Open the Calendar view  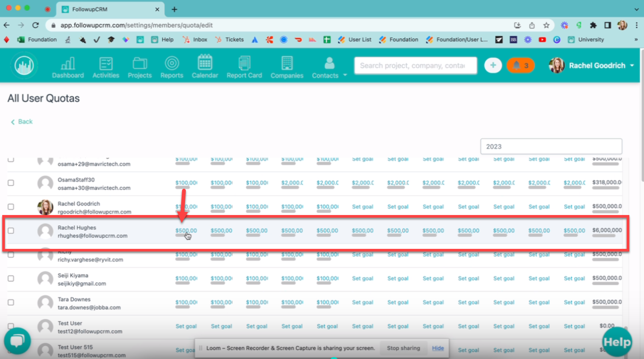pos(205,67)
